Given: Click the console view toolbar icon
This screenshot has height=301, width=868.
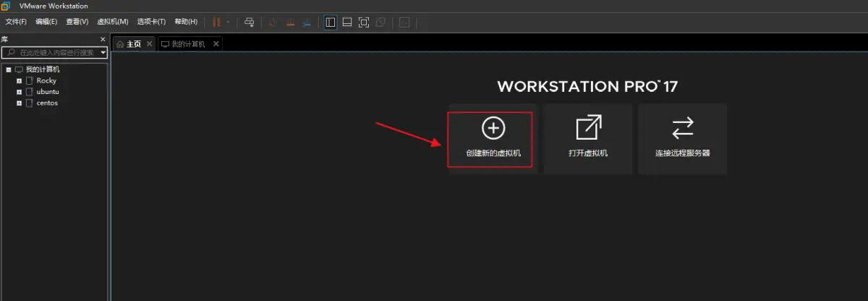Looking at the screenshot, I should pos(404,22).
